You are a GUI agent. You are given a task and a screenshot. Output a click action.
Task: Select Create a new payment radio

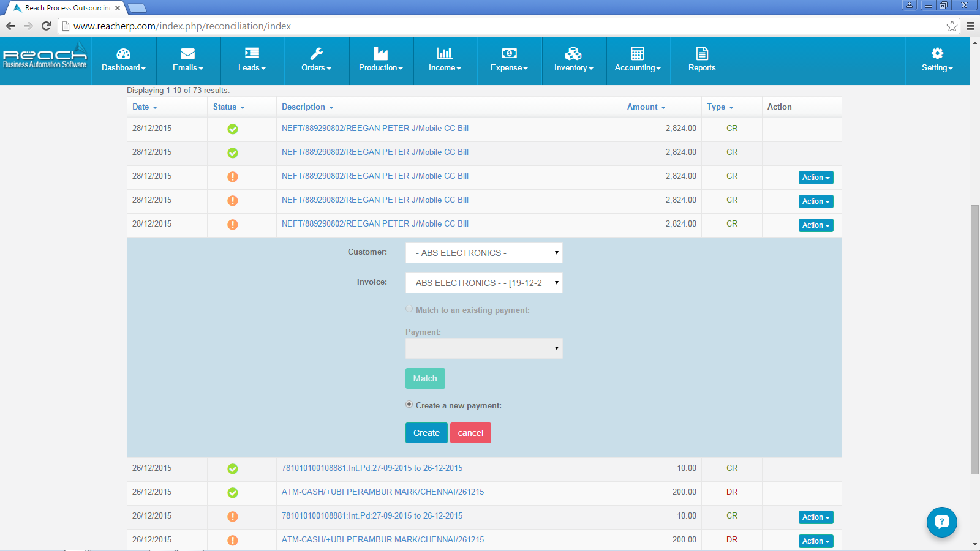[409, 405]
